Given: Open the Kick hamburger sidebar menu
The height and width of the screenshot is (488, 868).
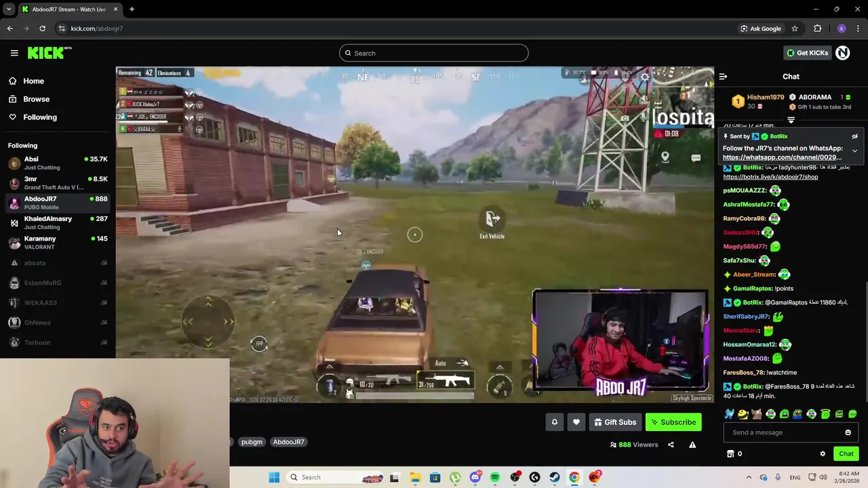Looking at the screenshot, I should [14, 53].
